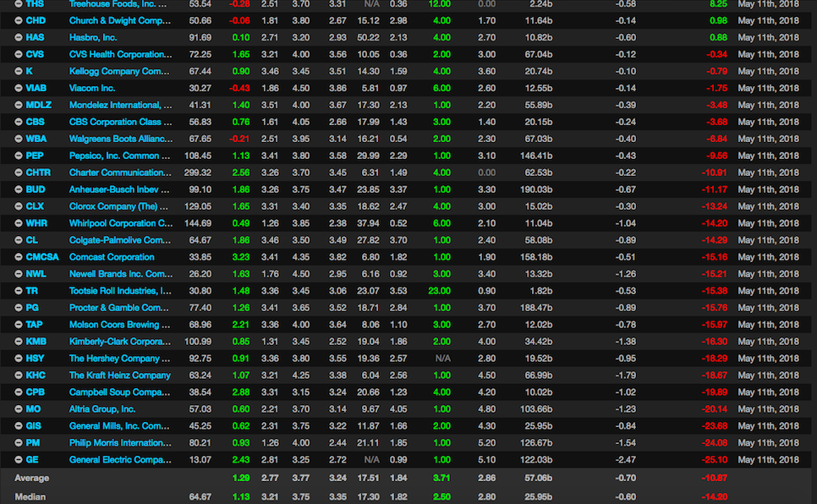Remove WBA row via minus icon
This screenshot has height=504, width=817.
(x=19, y=139)
